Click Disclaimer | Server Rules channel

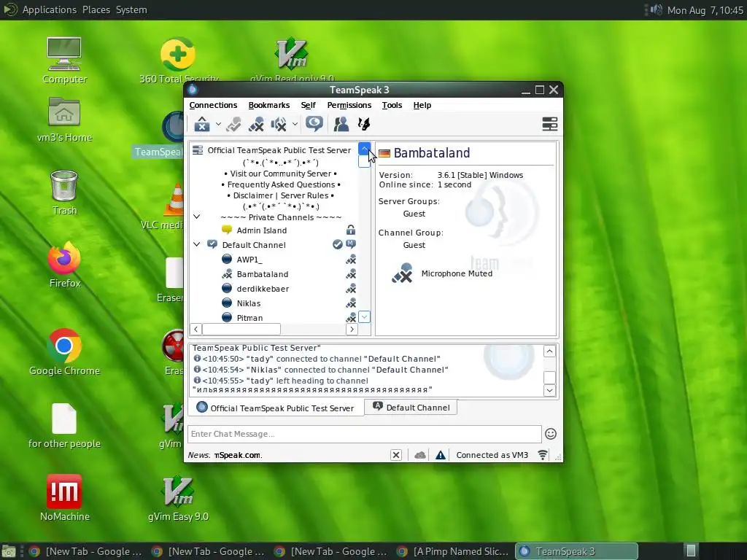pyautogui.click(x=281, y=195)
